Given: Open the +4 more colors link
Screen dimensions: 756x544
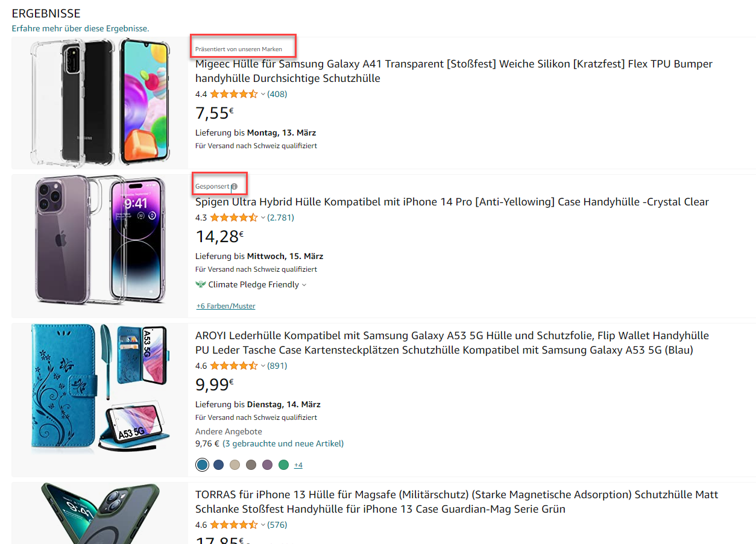Looking at the screenshot, I should (298, 465).
